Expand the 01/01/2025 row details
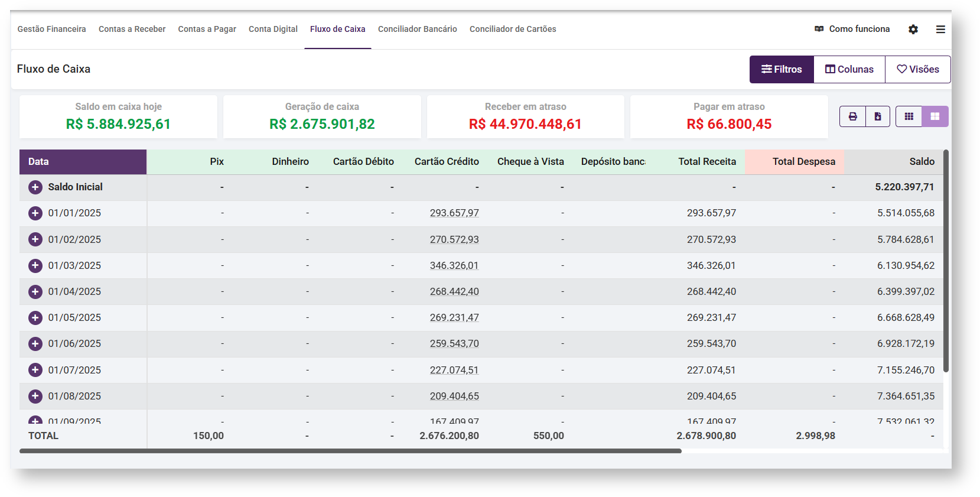980x497 pixels. click(35, 213)
